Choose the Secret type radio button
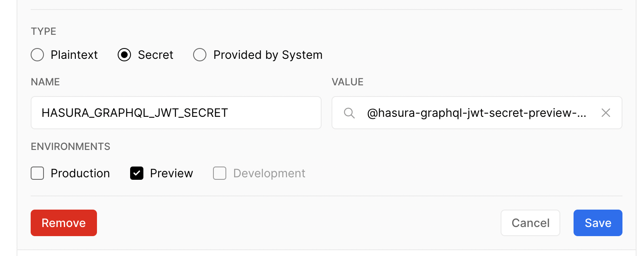 [x=124, y=55]
